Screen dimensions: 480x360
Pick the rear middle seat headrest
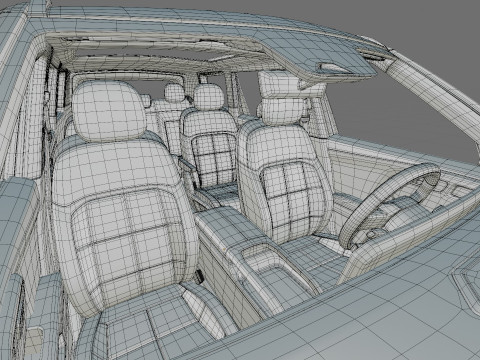point(209,97)
